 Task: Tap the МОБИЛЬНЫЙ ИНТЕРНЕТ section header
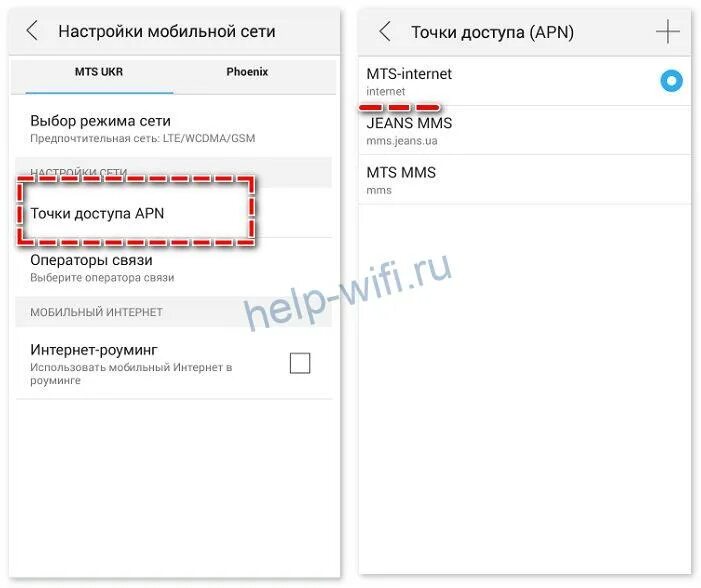96,312
